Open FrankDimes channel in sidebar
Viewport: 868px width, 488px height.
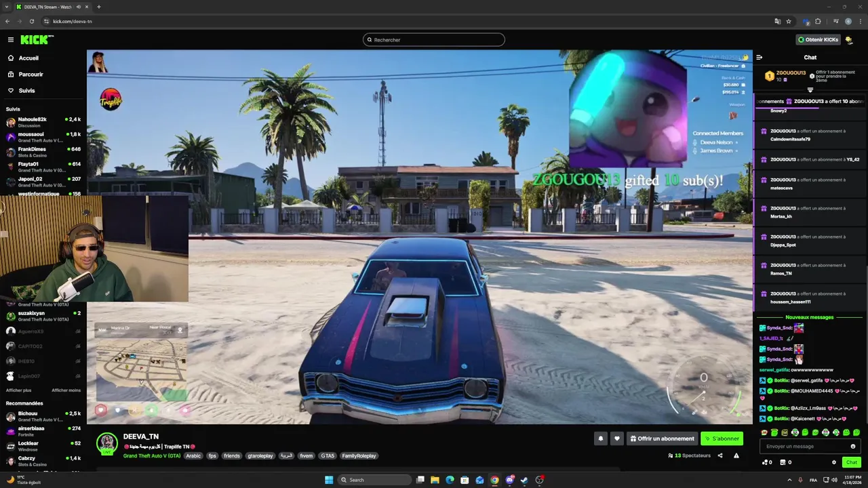[43, 152]
